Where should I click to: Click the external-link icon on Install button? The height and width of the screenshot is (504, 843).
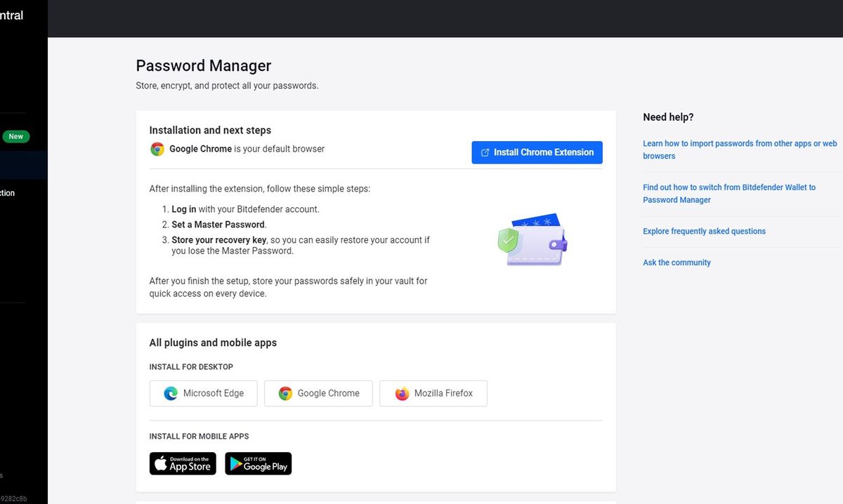(x=485, y=152)
